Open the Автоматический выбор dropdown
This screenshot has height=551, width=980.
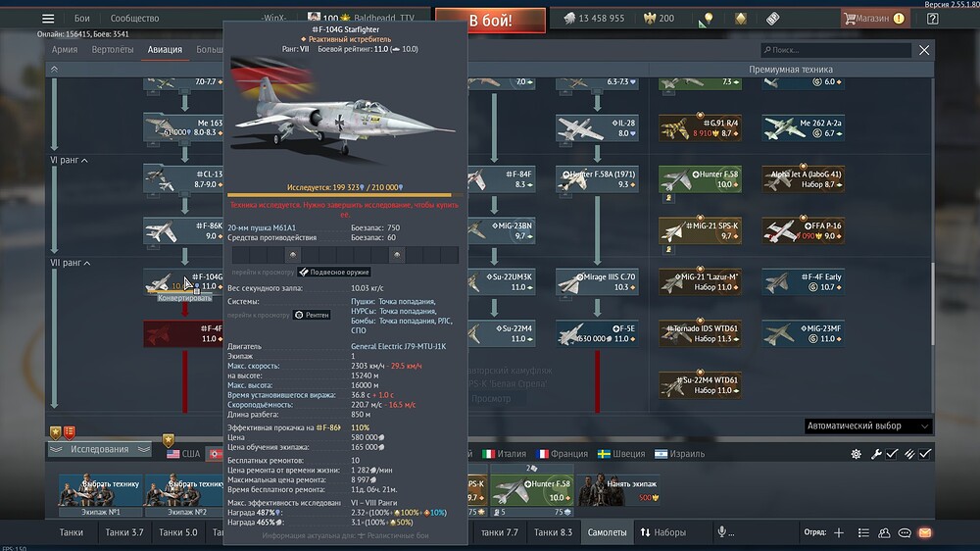coord(867,426)
